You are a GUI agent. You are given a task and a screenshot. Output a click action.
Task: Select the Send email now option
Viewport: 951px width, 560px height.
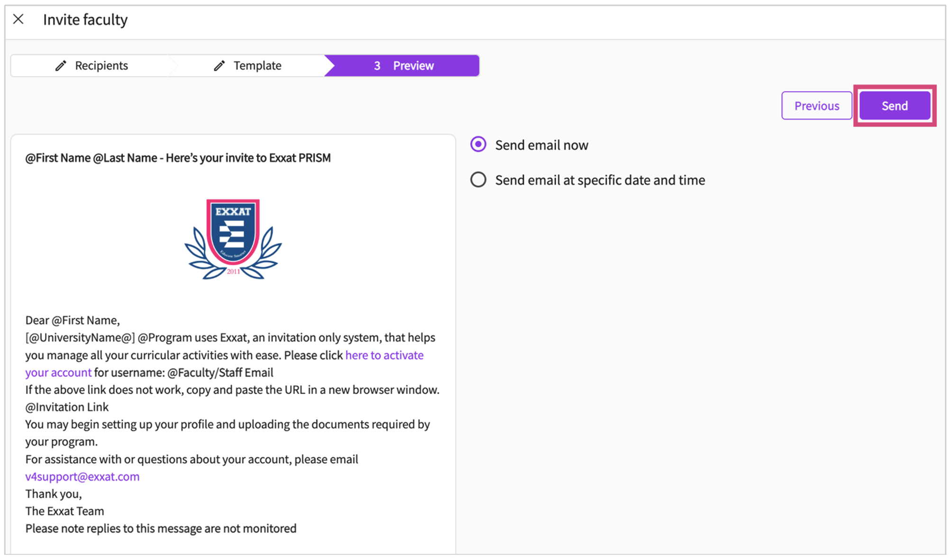click(478, 145)
